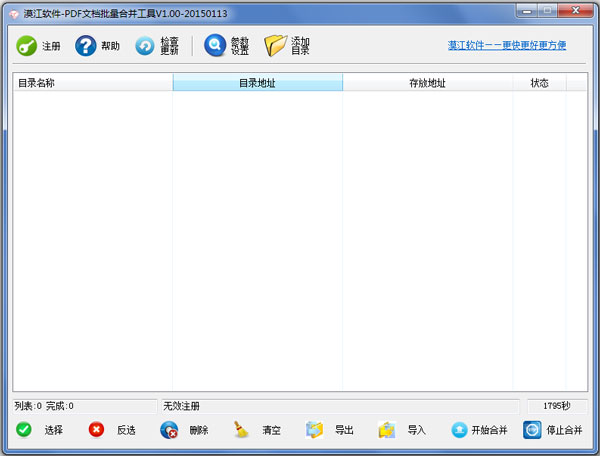
Task: Open 参数设置 (parameter settings) from the toolbar
Action: click(215, 46)
